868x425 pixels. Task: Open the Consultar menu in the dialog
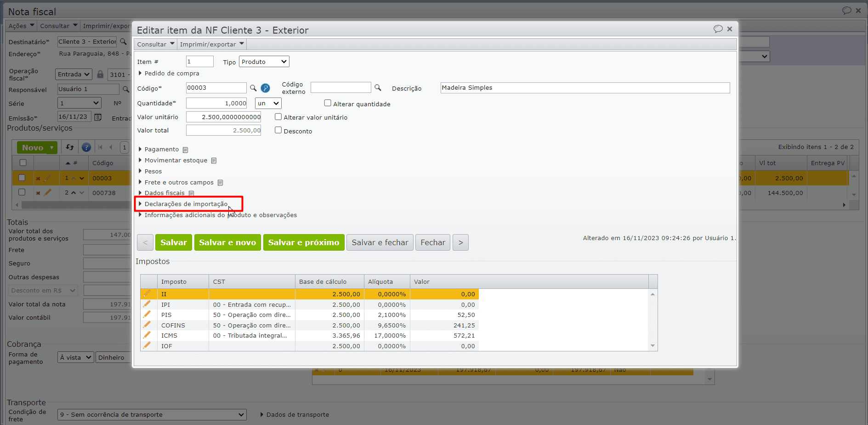pos(155,44)
